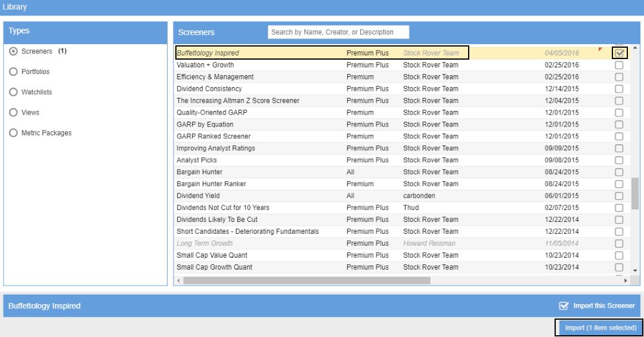Image resolution: width=644 pixels, height=337 pixels.
Task: Select the Dividend Consistency screener
Action: (209, 89)
